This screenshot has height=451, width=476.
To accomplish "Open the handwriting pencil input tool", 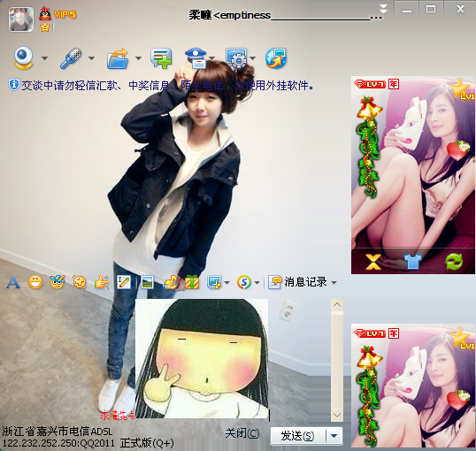I will pyautogui.click(x=124, y=282).
